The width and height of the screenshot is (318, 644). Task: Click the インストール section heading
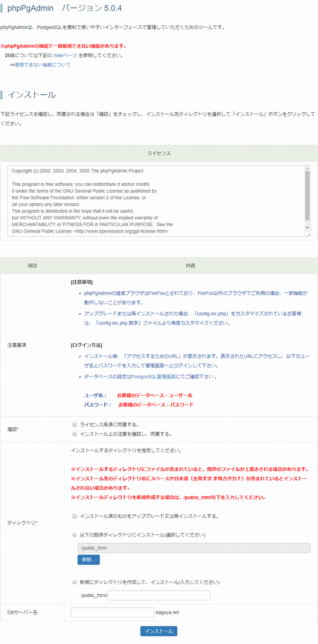pyautogui.click(x=31, y=95)
